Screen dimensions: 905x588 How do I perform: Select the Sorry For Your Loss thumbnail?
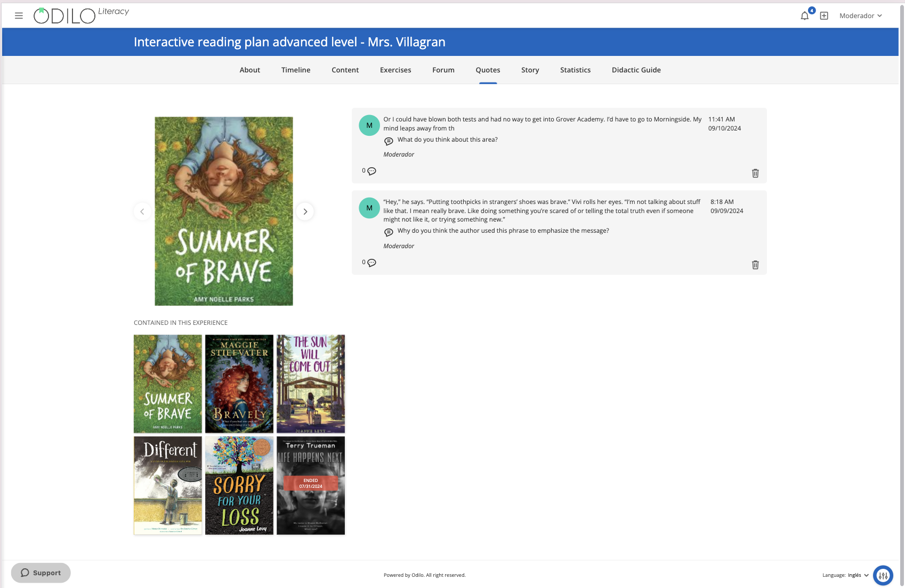click(239, 486)
